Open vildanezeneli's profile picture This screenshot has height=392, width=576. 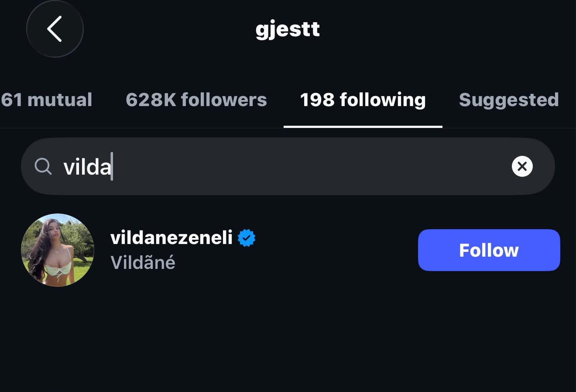[58, 250]
